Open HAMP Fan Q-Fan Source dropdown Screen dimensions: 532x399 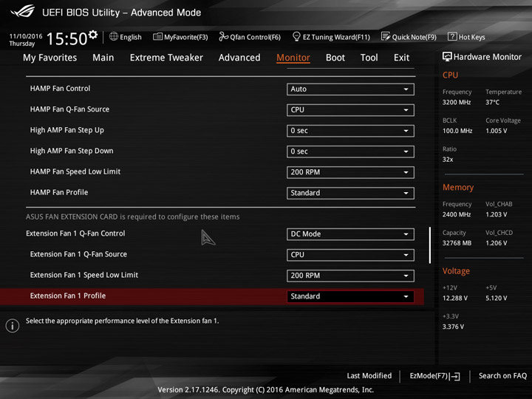(x=350, y=110)
